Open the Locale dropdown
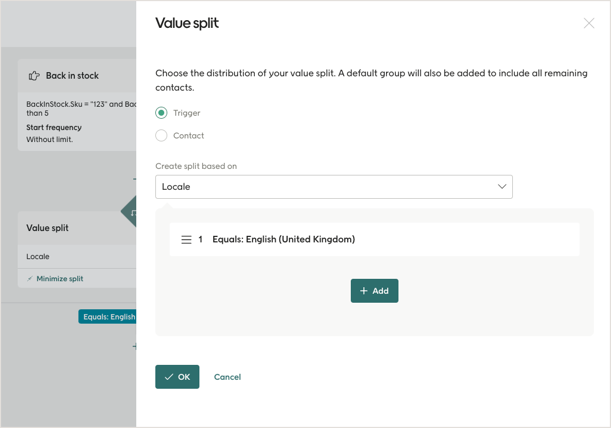The height and width of the screenshot is (428, 611). click(334, 187)
